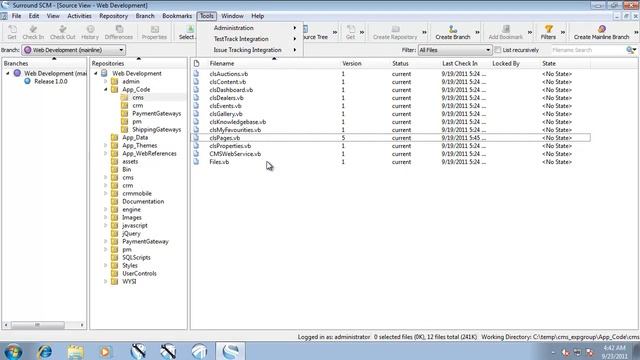Click the file type column header icon
Viewport: 640px width, 360px height.
click(196, 63)
